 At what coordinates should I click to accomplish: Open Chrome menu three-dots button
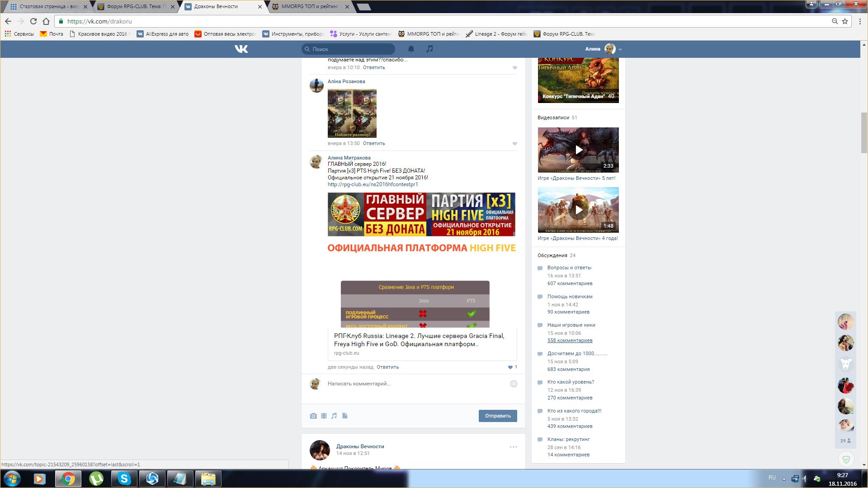859,21
